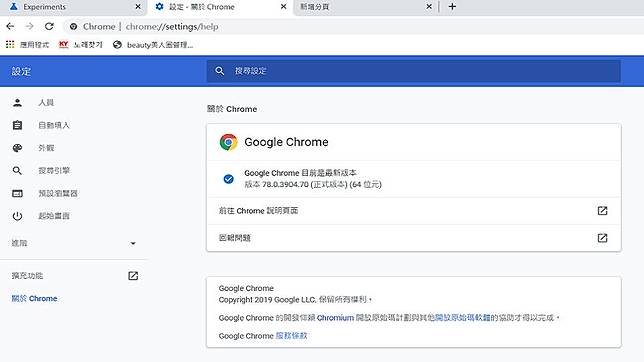Open About Chrome in the sidebar
The width and height of the screenshot is (644, 362).
[x=34, y=299]
